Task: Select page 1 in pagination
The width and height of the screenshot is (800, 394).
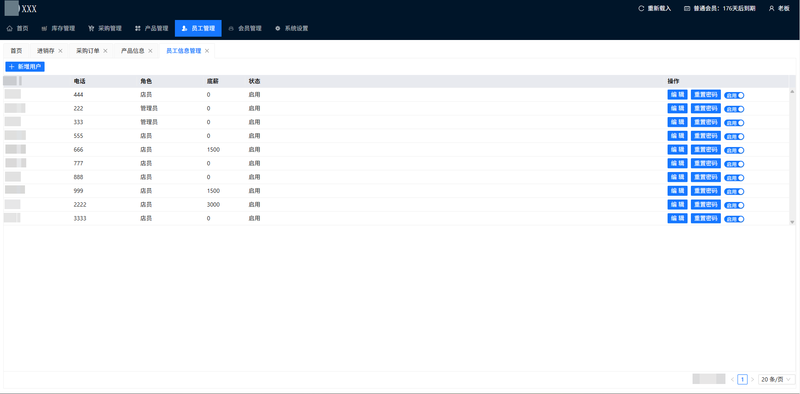Action: click(x=742, y=379)
